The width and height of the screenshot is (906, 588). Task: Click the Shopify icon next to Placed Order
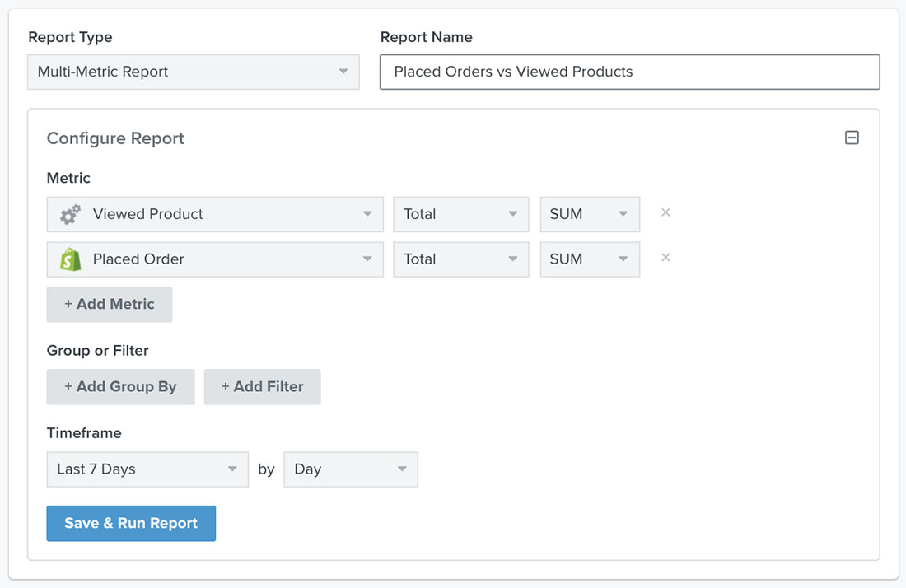(x=70, y=259)
